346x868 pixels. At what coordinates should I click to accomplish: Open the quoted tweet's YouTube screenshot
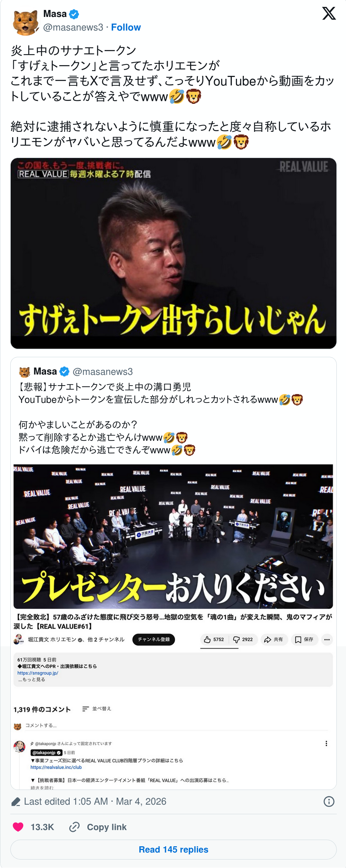pyautogui.click(x=174, y=626)
